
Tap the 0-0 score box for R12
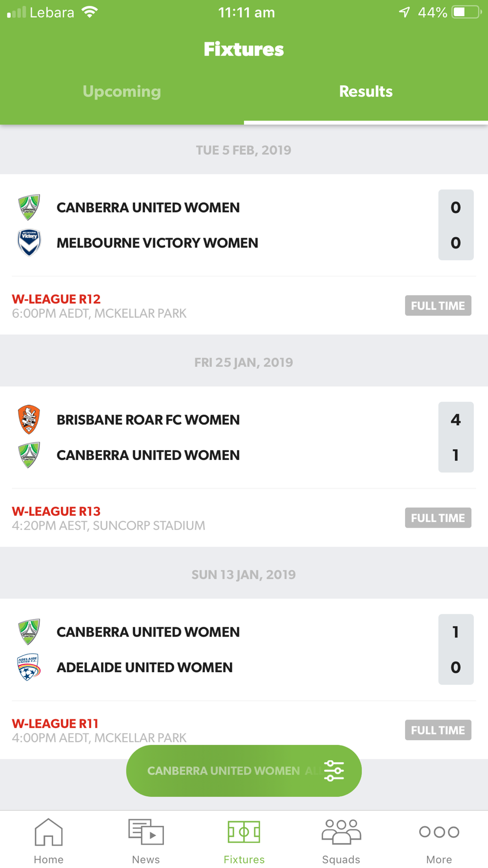456,225
